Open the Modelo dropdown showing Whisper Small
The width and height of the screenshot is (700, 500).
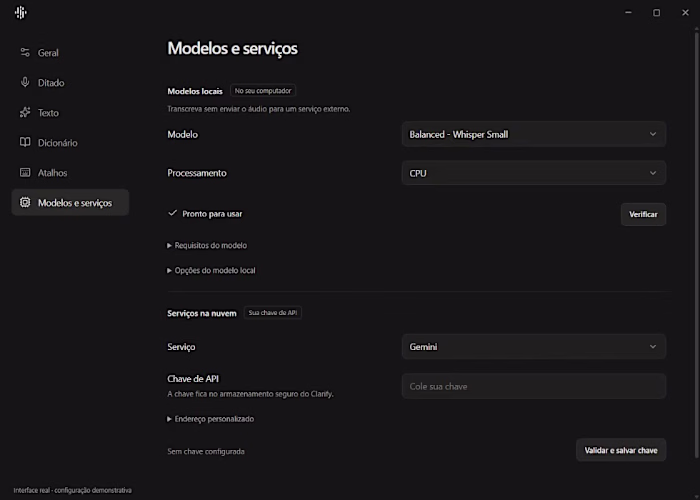click(534, 134)
